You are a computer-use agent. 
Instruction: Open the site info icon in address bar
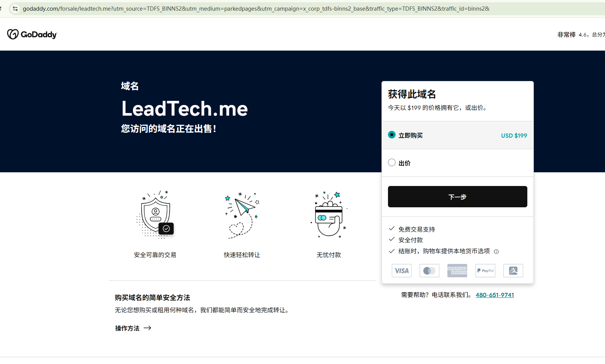coord(15,8)
